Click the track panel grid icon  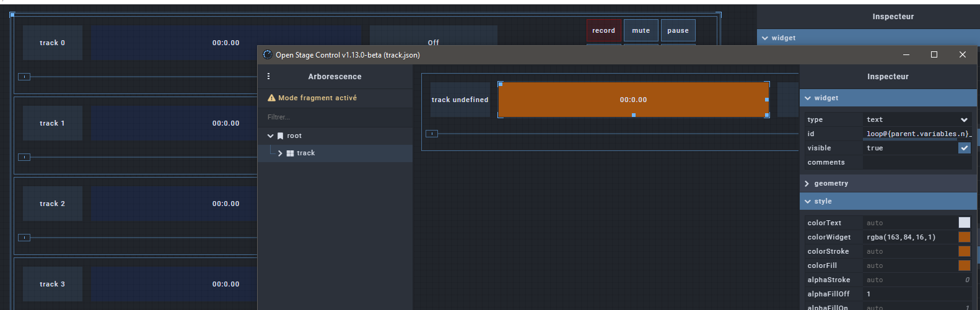pos(290,153)
